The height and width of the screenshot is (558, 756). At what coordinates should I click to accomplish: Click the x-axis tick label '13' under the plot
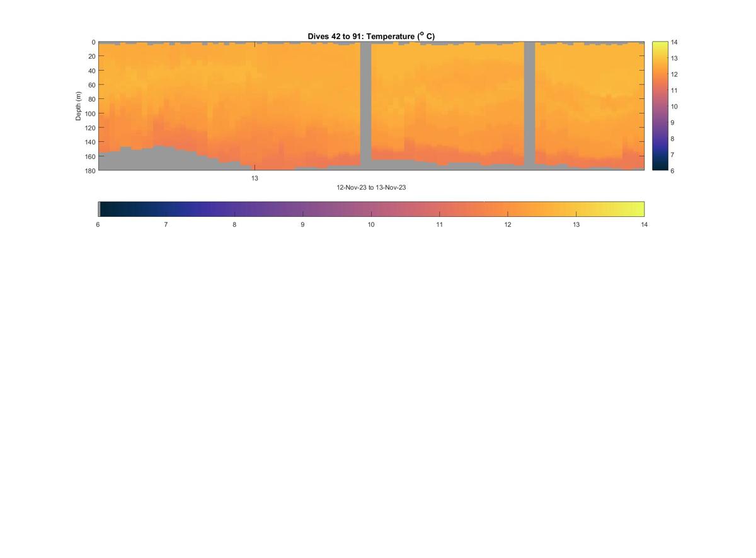(x=255, y=178)
